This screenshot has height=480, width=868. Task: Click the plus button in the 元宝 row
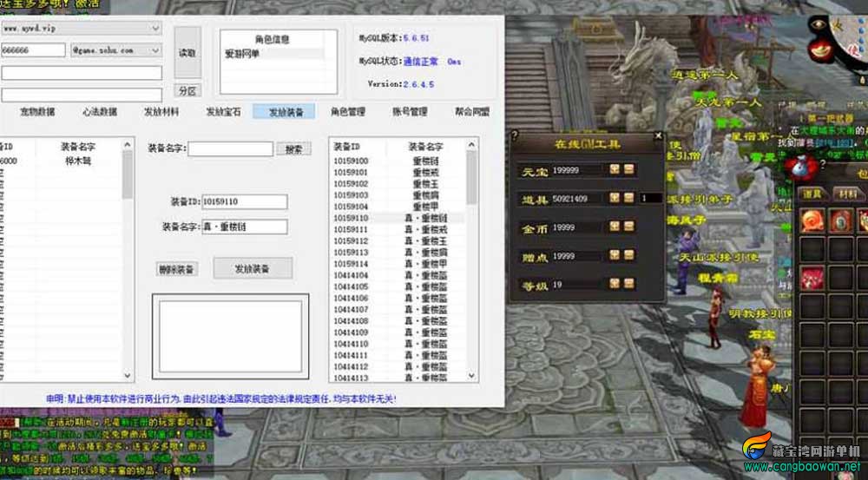click(x=615, y=169)
